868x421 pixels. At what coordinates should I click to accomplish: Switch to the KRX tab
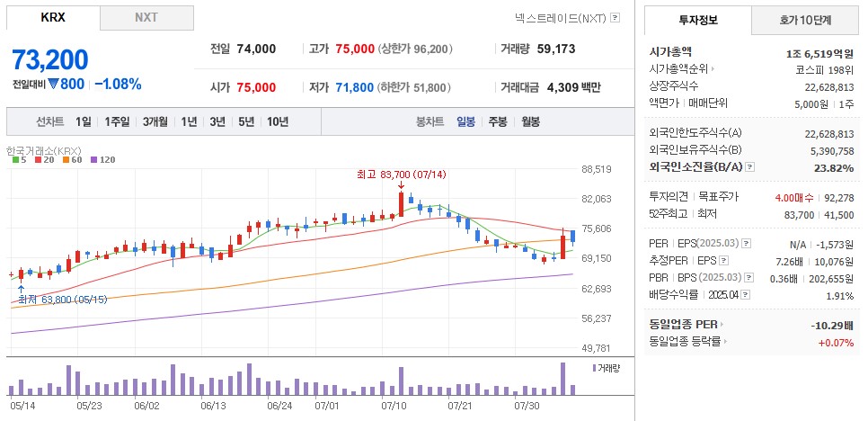[53, 18]
